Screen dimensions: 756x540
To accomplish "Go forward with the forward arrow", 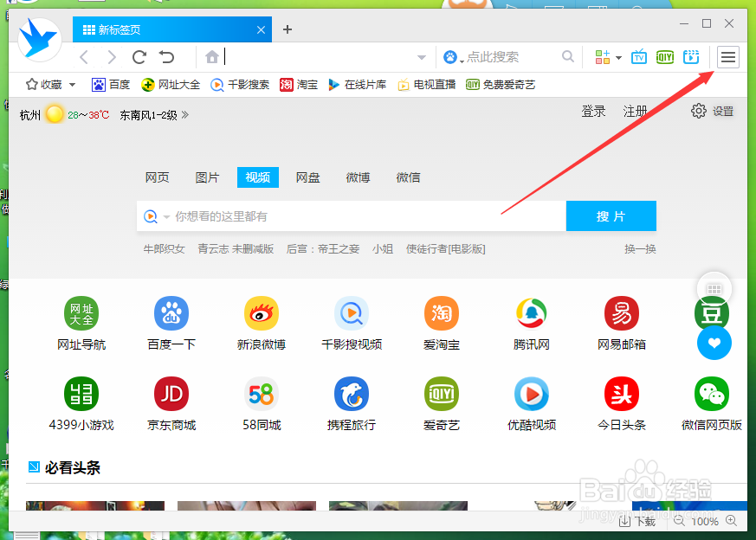I will coord(112,57).
